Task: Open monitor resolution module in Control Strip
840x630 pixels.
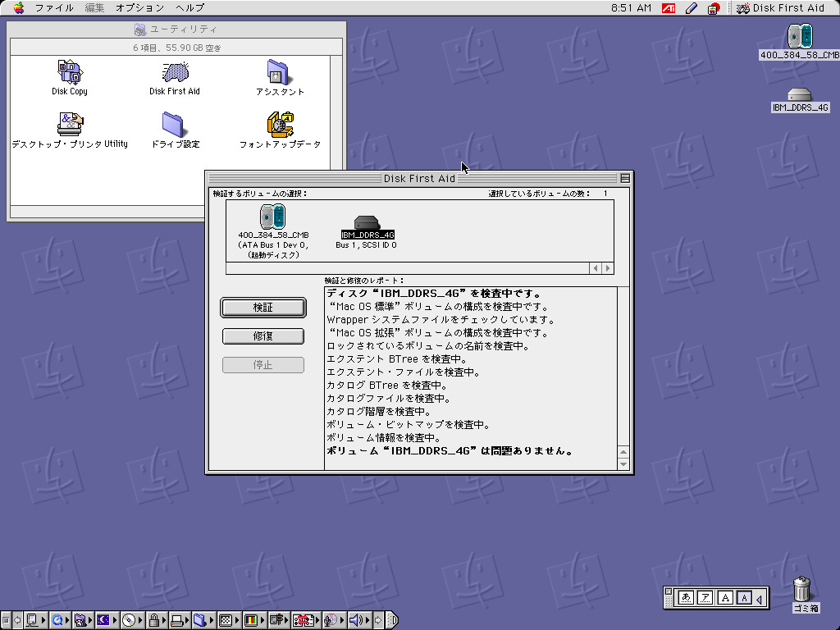Action: pyautogui.click(x=229, y=620)
